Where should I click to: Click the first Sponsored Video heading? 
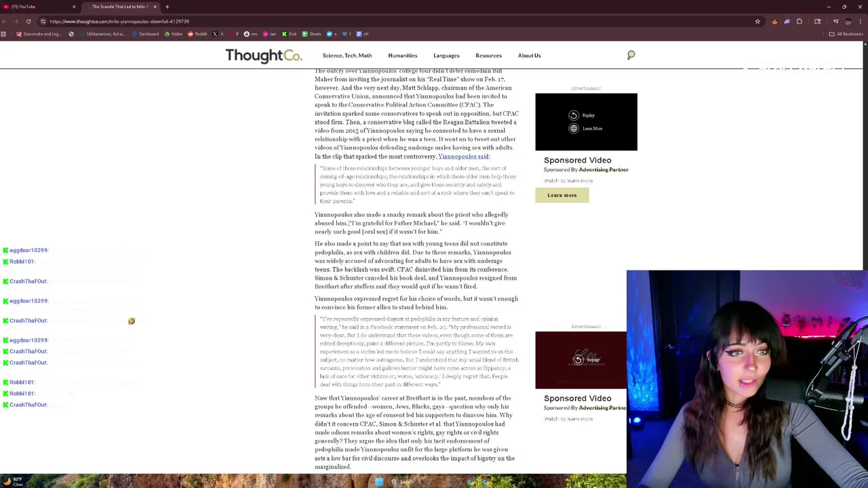tap(578, 161)
